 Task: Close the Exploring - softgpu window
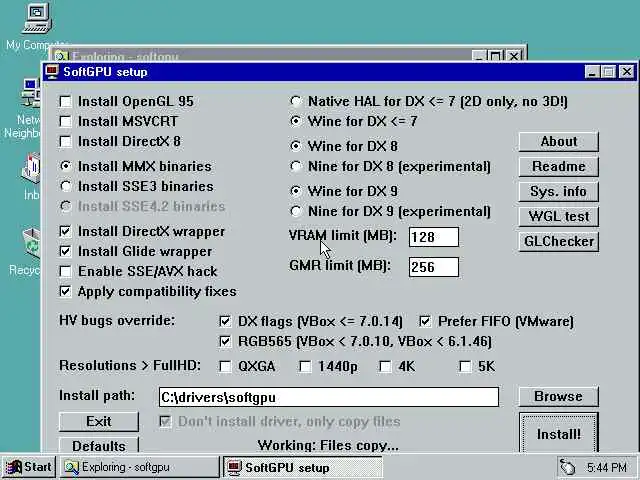point(514,55)
